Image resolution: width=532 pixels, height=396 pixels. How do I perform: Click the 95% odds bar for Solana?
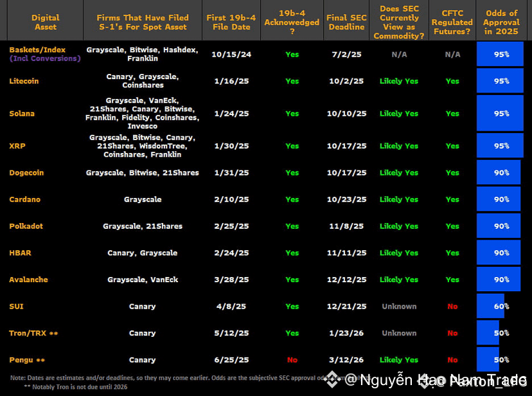(500, 113)
